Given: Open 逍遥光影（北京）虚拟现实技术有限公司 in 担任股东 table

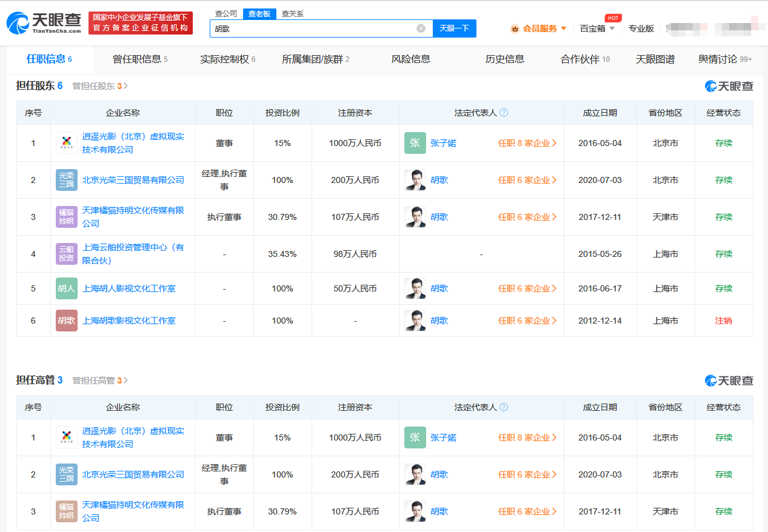Looking at the screenshot, I should tap(133, 143).
